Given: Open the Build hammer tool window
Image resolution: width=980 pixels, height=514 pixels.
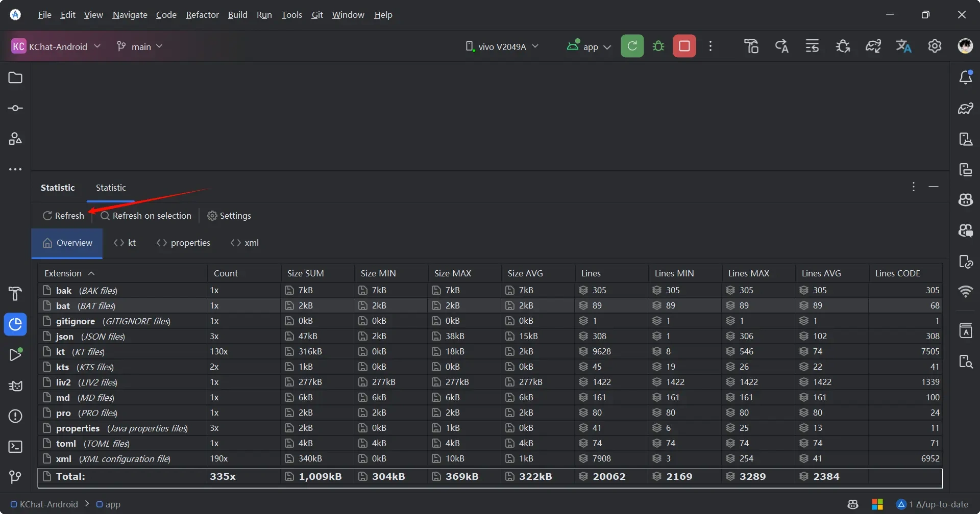Looking at the screenshot, I should (x=15, y=294).
